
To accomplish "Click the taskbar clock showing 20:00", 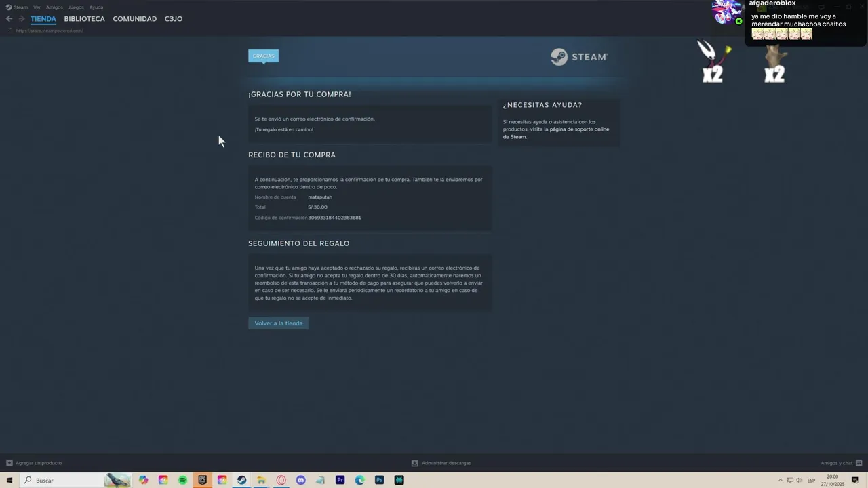I will pos(833,480).
